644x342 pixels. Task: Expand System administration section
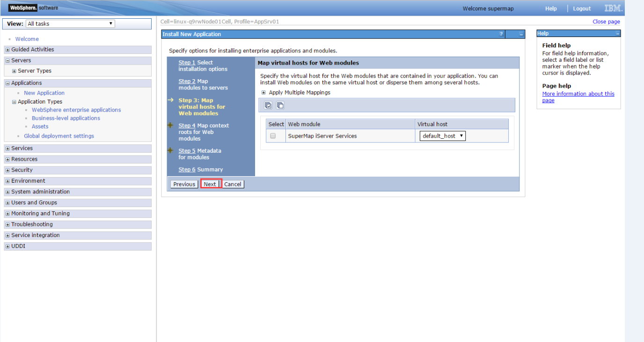7,192
